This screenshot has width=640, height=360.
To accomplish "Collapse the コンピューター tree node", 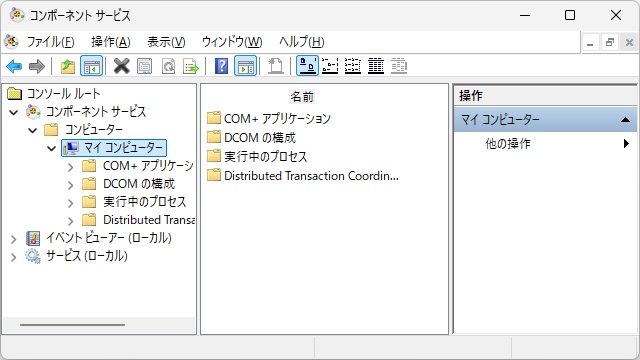I will 33,130.
